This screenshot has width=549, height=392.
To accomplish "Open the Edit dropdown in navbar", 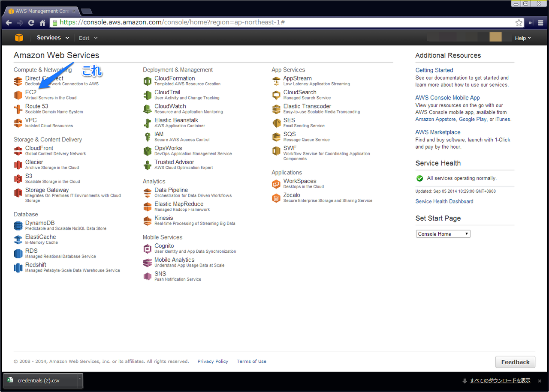I will [x=88, y=38].
